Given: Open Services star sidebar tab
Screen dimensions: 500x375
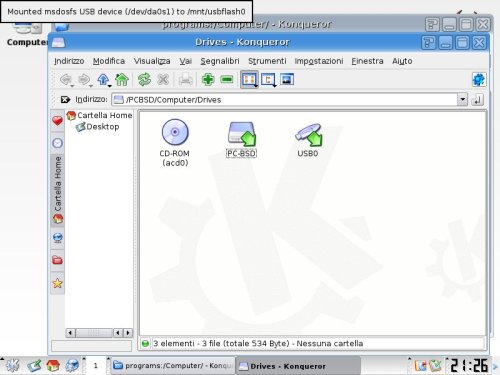Looking at the screenshot, I should pyautogui.click(x=58, y=283).
